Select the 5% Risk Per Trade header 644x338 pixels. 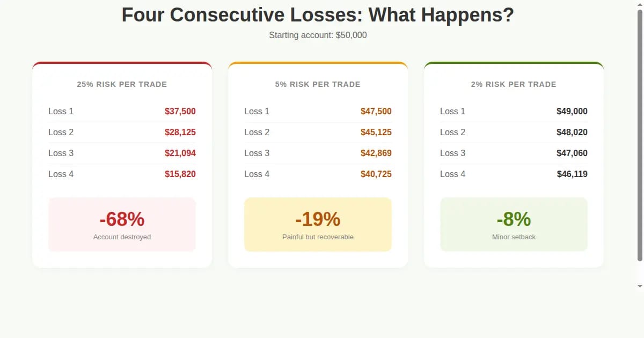(x=318, y=84)
